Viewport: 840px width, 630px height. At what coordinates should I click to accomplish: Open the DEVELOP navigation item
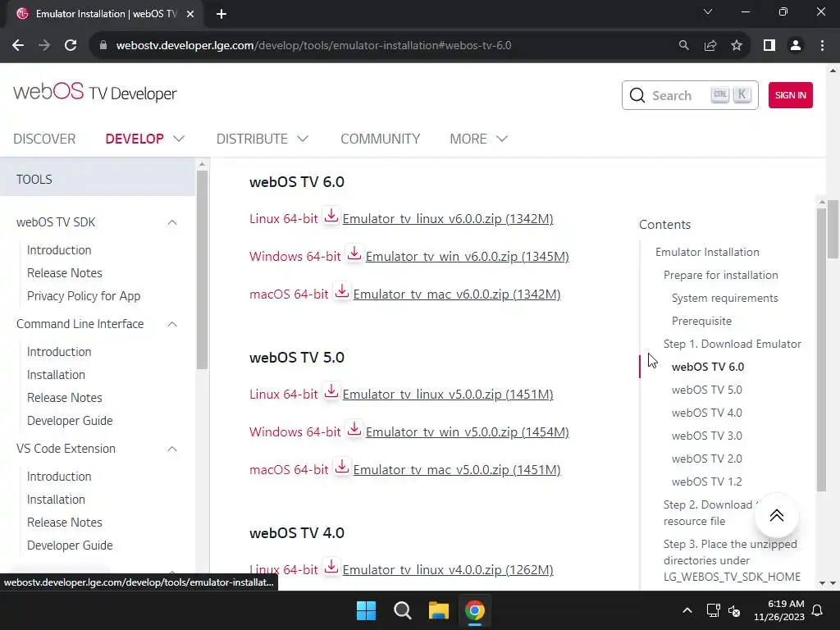135,139
